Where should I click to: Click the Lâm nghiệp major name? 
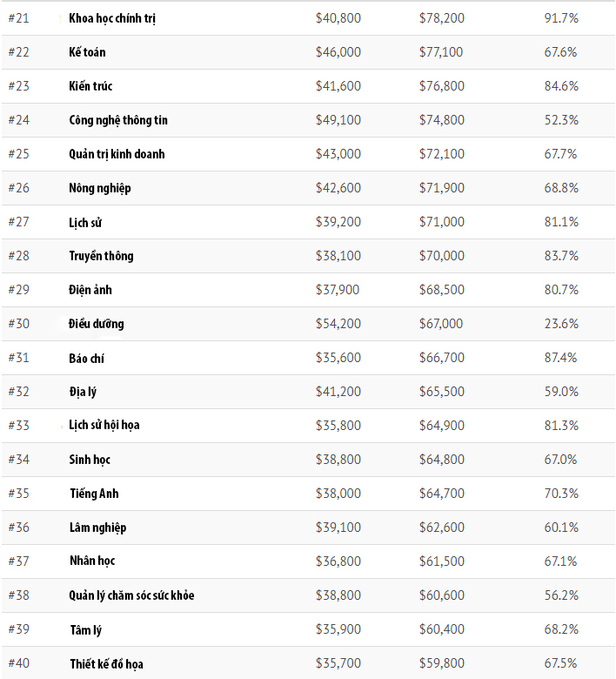(x=97, y=528)
